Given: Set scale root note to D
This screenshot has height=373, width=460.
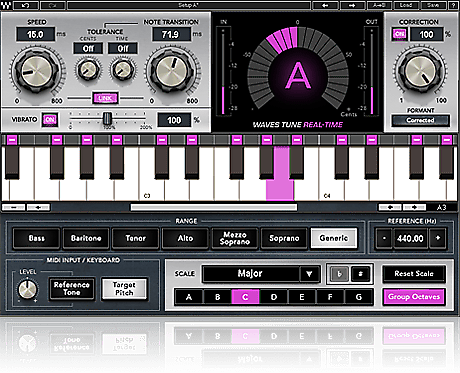Looking at the screenshot, I should (274, 297).
